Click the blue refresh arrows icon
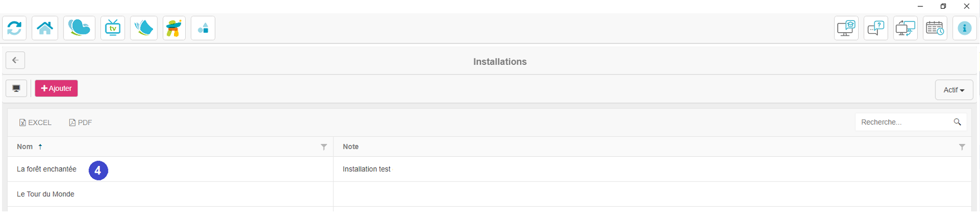980x219 pixels. 14,28
